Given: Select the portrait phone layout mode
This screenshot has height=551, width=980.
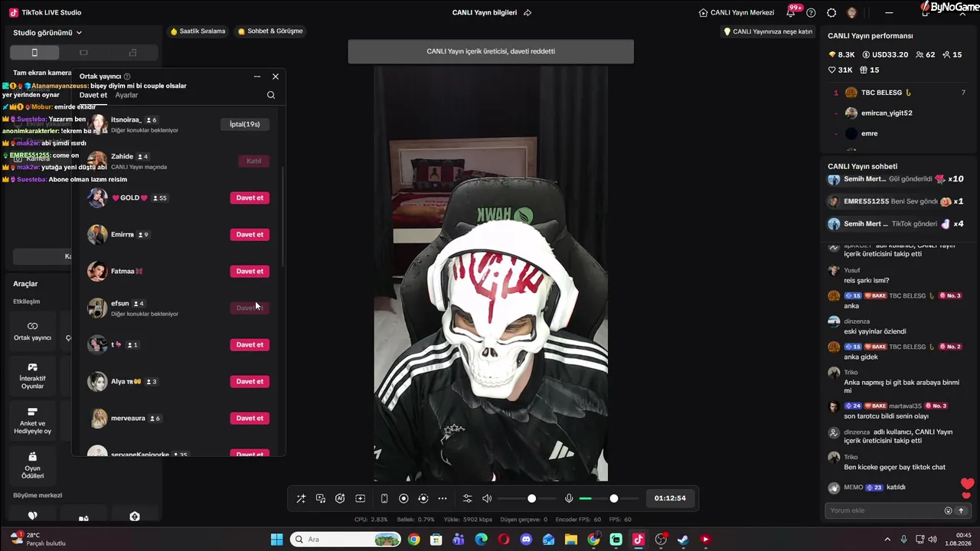Looking at the screenshot, I should click(x=34, y=53).
